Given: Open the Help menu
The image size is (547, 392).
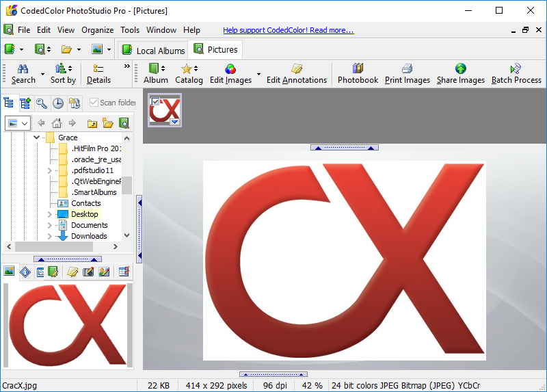Looking at the screenshot, I should click(191, 30).
